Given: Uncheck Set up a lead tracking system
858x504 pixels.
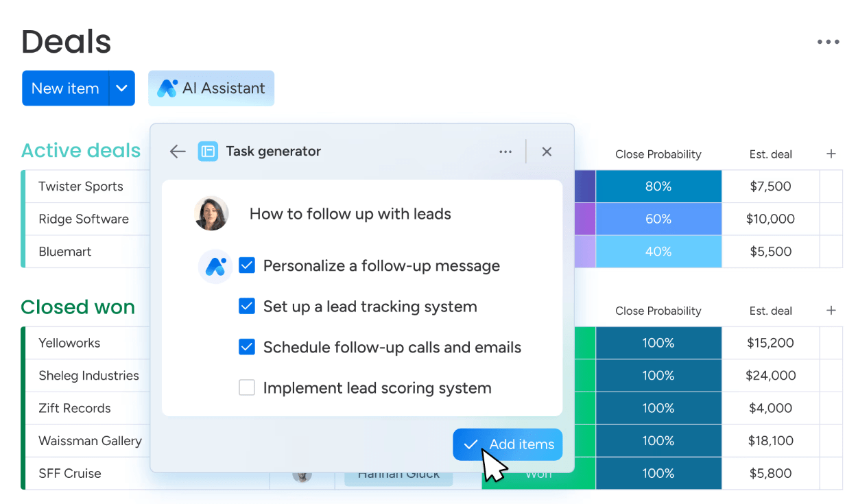Looking at the screenshot, I should pyautogui.click(x=247, y=307).
